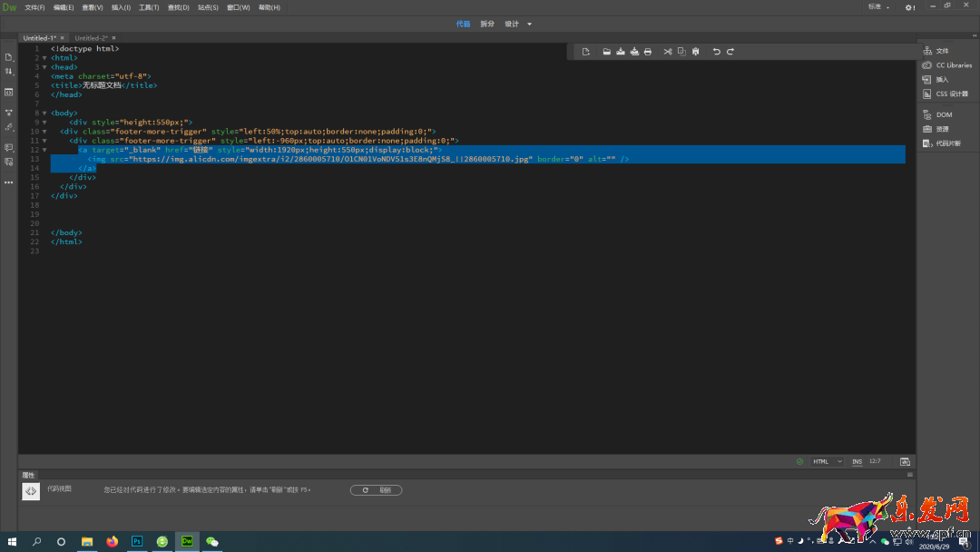Click the 刷新 refresh button in properties
The height and width of the screenshot is (552, 980).
coord(376,490)
